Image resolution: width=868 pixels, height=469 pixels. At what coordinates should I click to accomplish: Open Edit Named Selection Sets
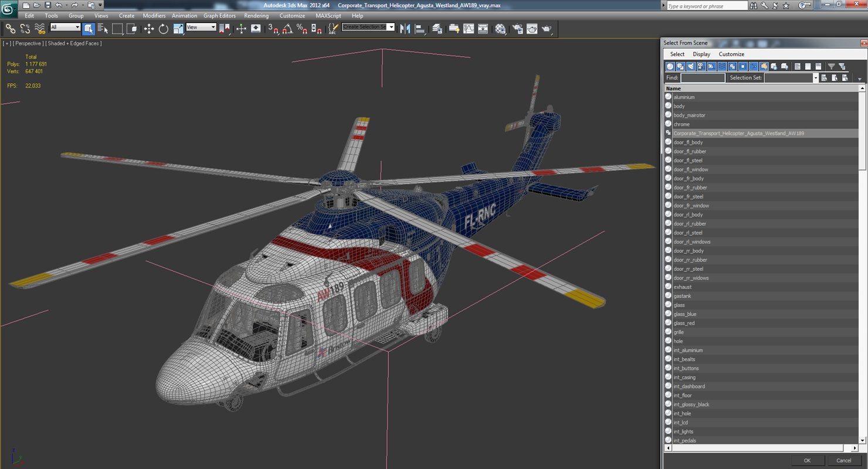click(333, 28)
